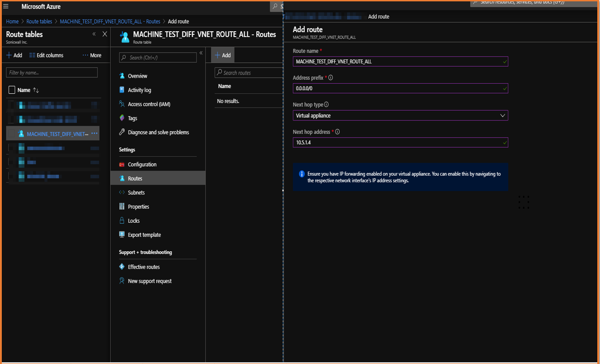Show Next hop type info tooltip
Screen dimensions: 600x364
(x=326, y=105)
